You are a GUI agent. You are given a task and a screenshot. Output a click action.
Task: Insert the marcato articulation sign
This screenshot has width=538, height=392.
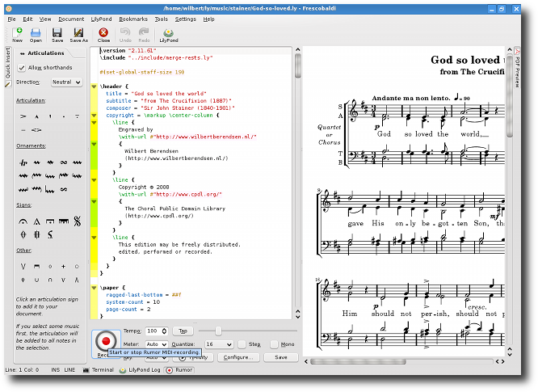coord(36,116)
